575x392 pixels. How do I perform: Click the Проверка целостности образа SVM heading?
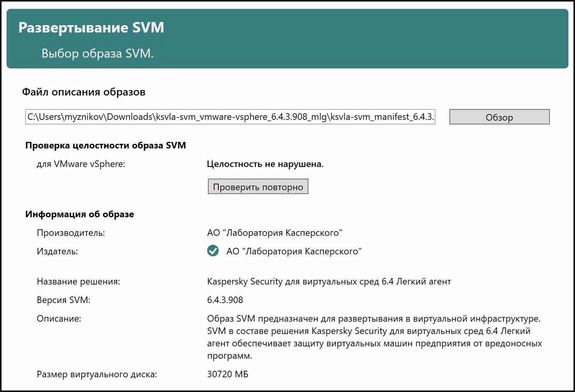tap(105, 145)
